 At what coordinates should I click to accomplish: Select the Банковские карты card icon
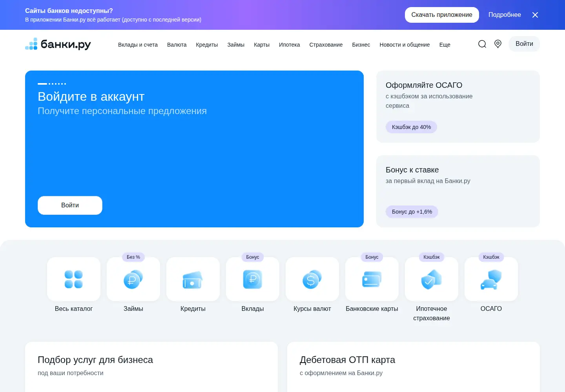pos(372,279)
